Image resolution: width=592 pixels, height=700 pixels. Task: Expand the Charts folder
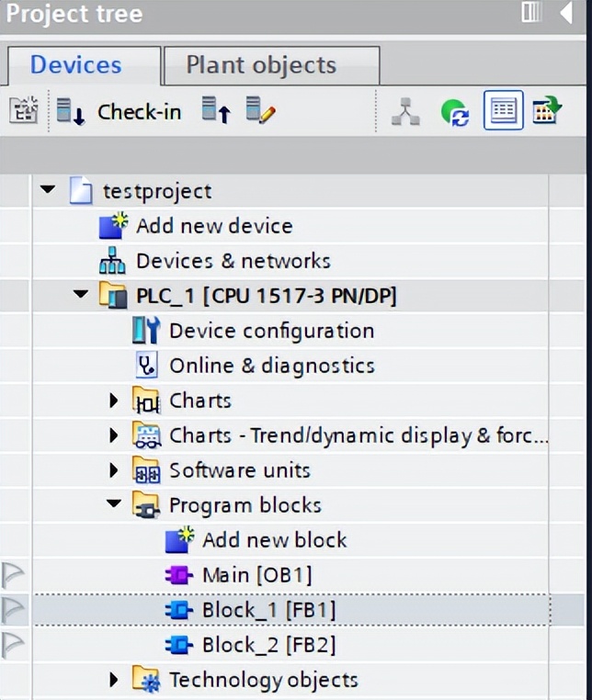114,401
